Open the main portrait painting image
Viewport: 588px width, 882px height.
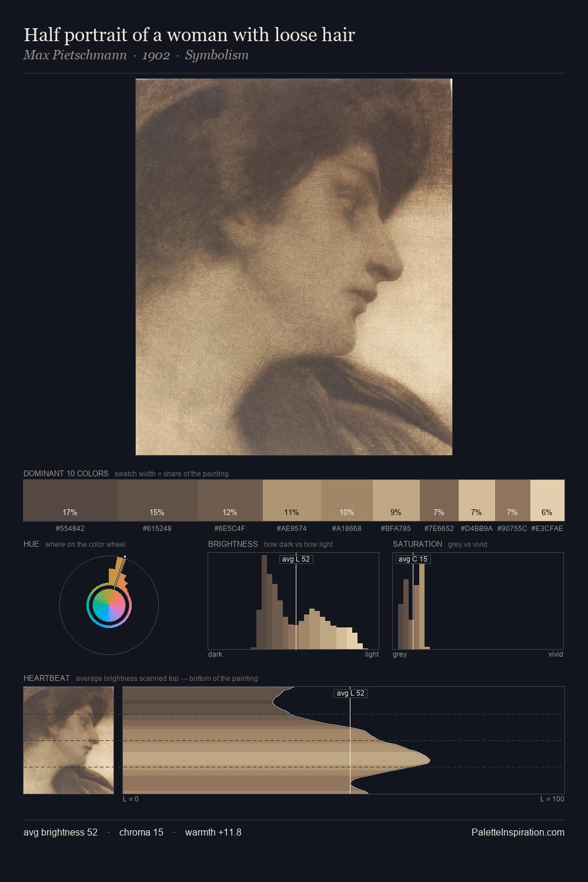294,267
